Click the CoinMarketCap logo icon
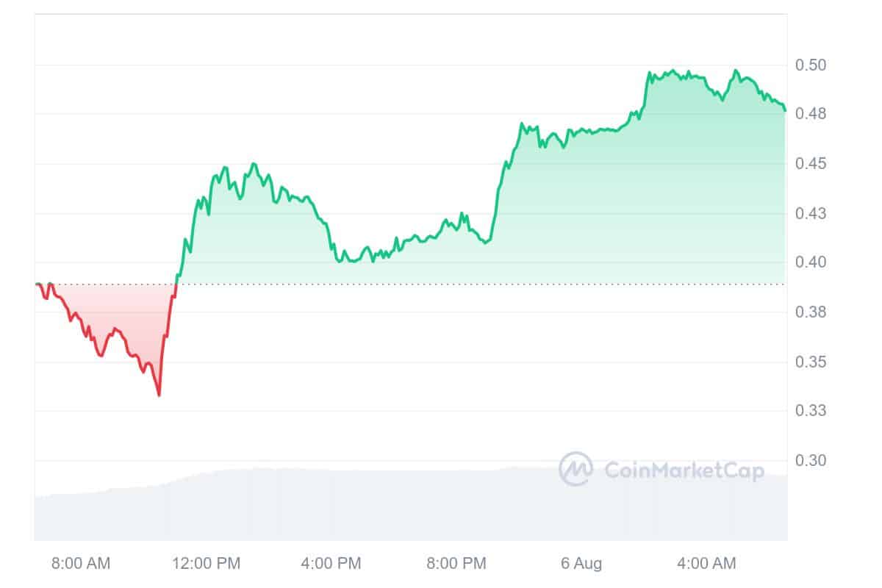Viewport: 882px width, 588px height. click(x=576, y=469)
